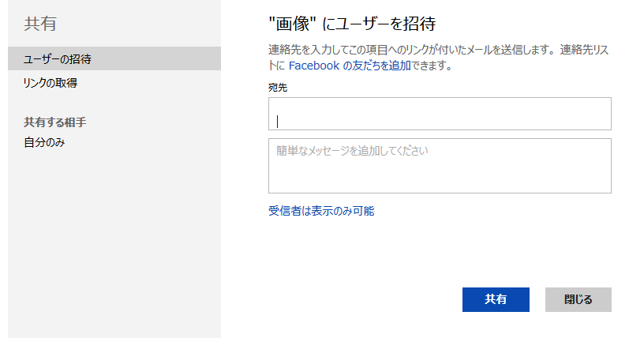Place the cursor at the blinking caret in 宛先

(278, 122)
